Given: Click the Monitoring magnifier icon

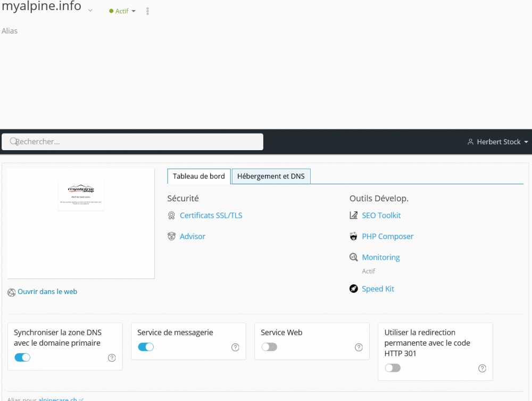Looking at the screenshot, I should 353,257.
